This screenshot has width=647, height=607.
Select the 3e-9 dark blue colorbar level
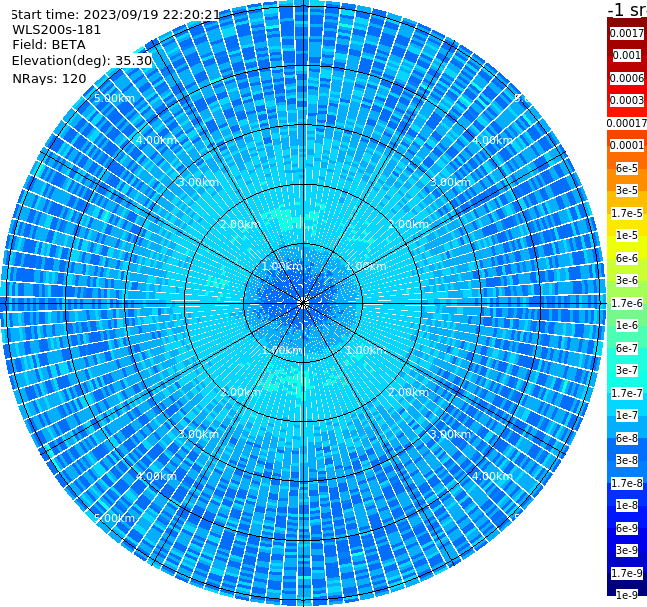pyautogui.click(x=627, y=550)
